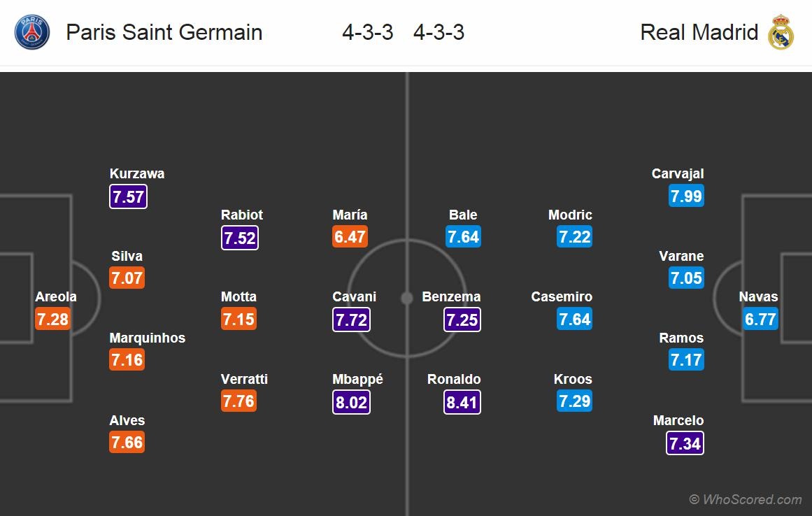Open Verratti's 7.76 rating badge
This screenshot has width=812, height=516.
point(239,401)
